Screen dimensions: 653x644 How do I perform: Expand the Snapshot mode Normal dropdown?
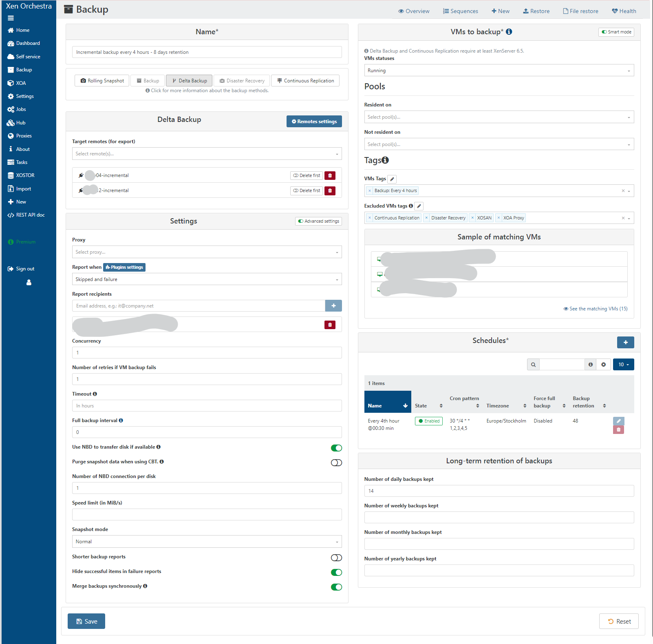pyautogui.click(x=207, y=542)
